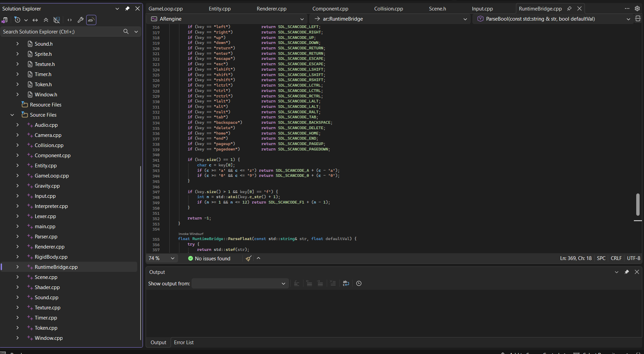Pin the RuntimeBridge.cpp tab
This screenshot has height=354, width=644.
coord(569,8)
